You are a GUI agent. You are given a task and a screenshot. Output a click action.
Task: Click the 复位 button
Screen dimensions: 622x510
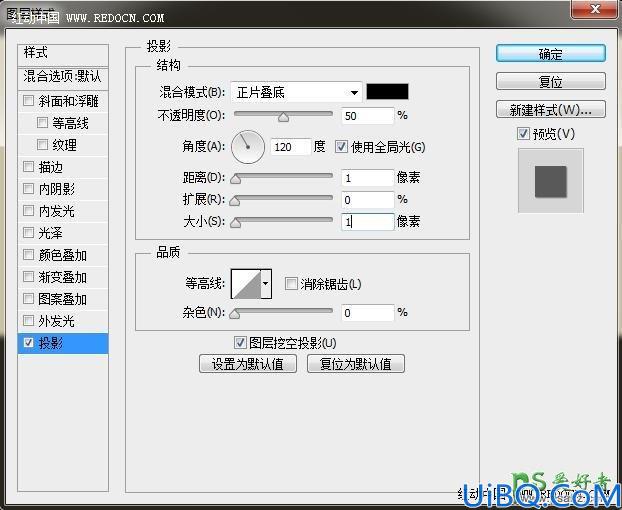(x=551, y=82)
